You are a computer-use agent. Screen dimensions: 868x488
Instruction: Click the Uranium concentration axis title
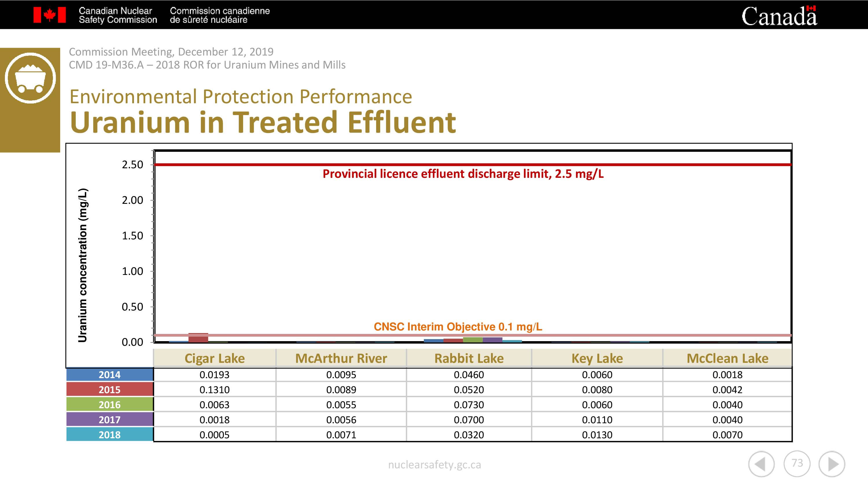[x=82, y=265]
